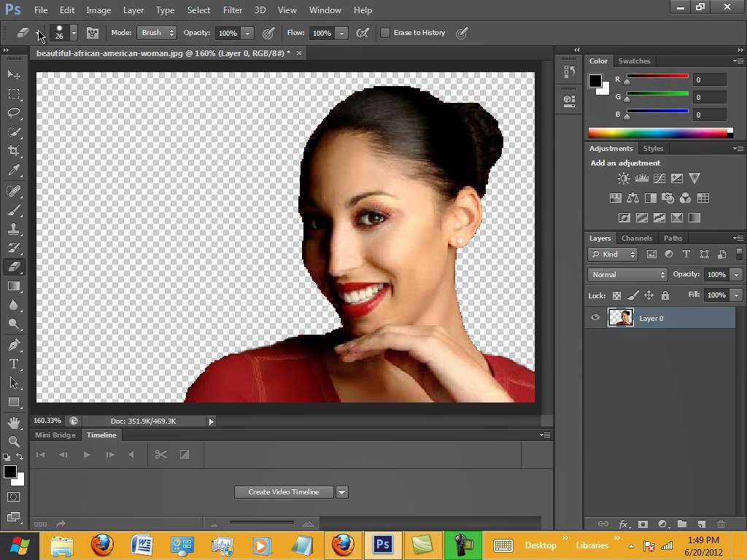747x560 pixels.
Task: Click the Brightness/Contrast adjustment icon
Action: [x=624, y=179]
